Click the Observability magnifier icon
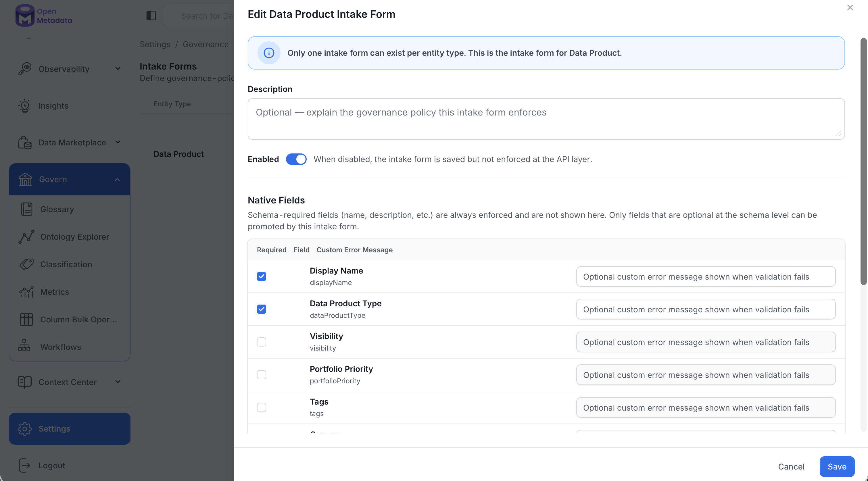 click(x=25, y=69)
